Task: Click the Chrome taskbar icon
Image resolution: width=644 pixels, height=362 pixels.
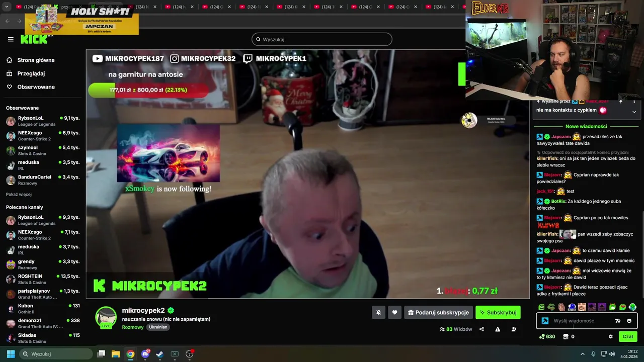Action: coord(130,354)
